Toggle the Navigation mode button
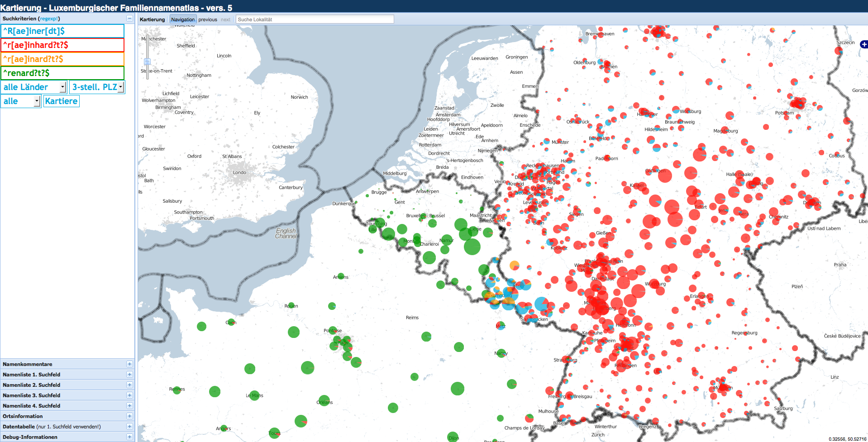This screenshot has height=442, width=868. tap(183, 19)
